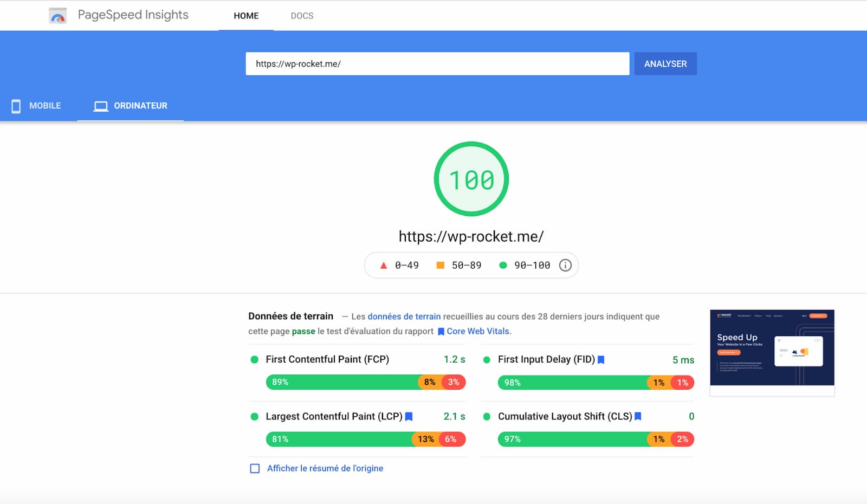
Task: Click the LCP orange 13% bar segment
Action: pyautogui.click(x=426, y=439)
